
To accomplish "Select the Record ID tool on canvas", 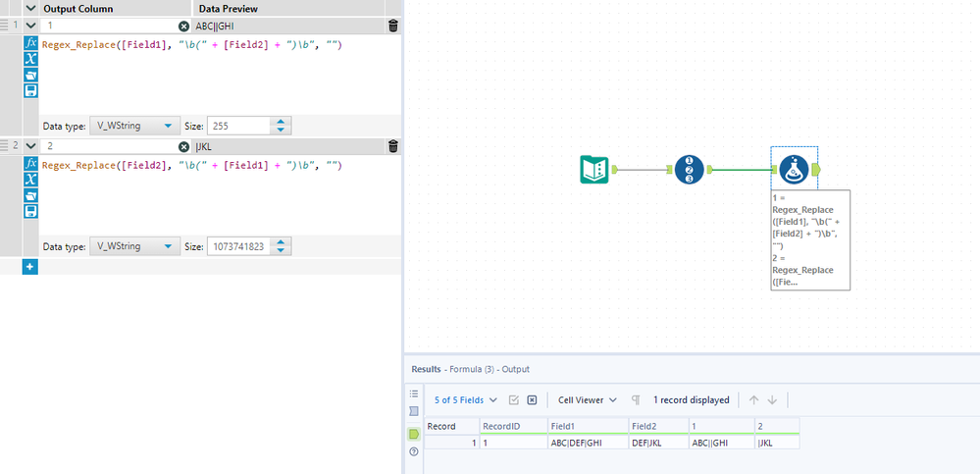I will coord(690,169).
